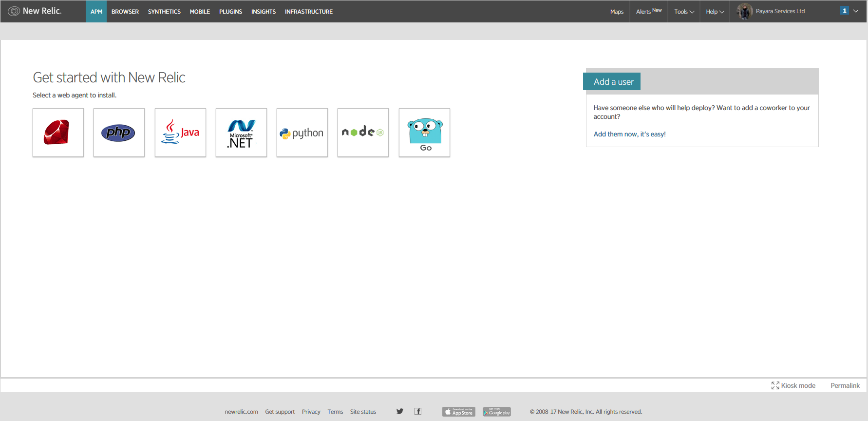
Task: Expand the Tools dropdown menu
Action: [684, 12]
